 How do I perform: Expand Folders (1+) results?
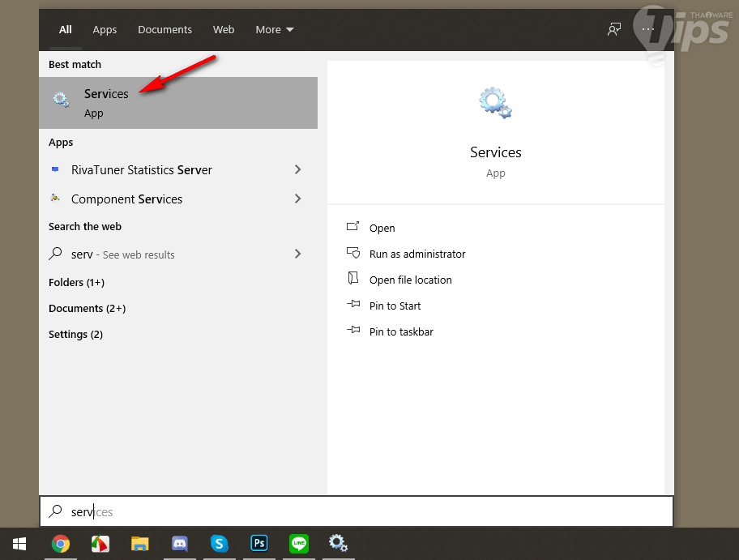(76, 282)
